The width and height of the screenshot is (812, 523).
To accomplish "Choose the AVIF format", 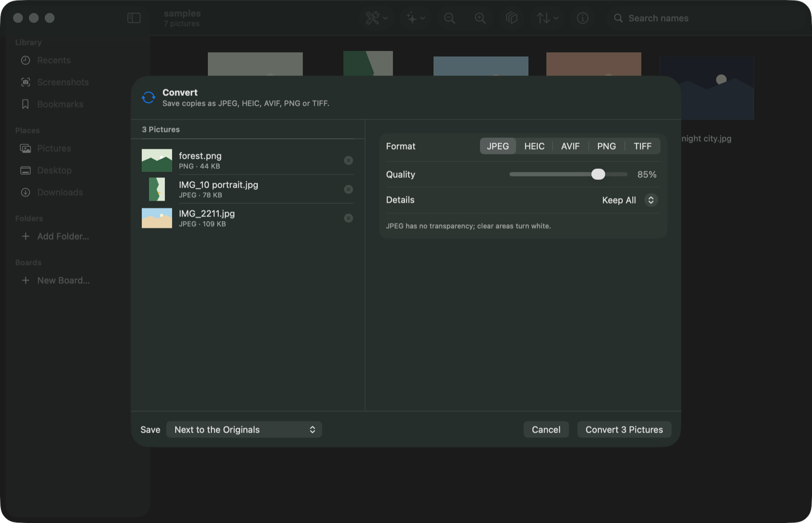I will point(570,146).
